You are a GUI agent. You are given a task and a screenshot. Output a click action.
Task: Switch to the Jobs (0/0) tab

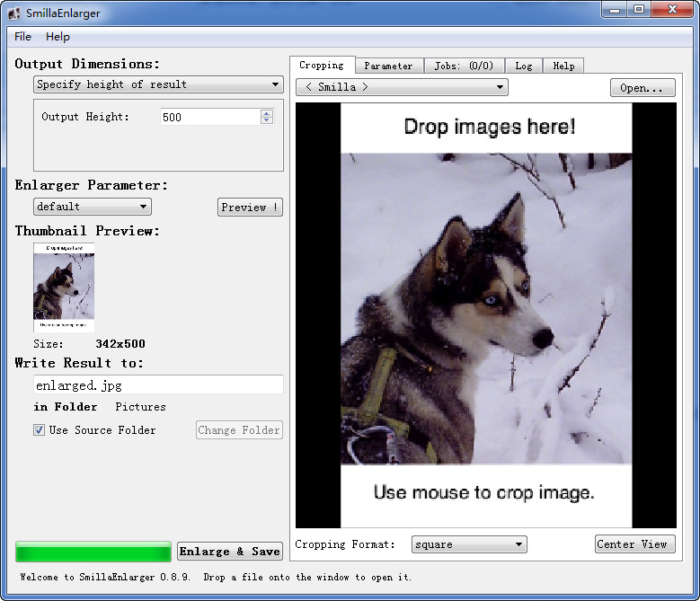point(463,66)
